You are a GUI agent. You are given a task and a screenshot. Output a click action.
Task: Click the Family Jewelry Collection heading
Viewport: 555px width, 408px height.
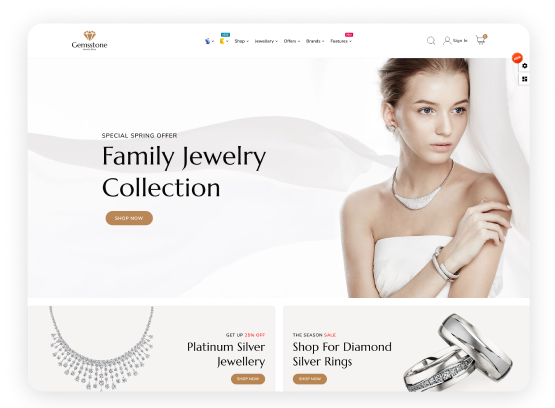(184, 172)
